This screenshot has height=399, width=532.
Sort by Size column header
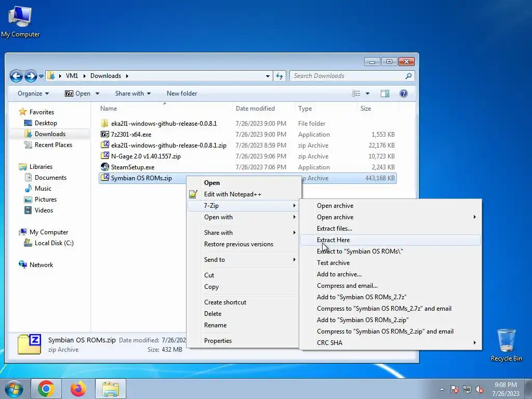tap(378, 109)
